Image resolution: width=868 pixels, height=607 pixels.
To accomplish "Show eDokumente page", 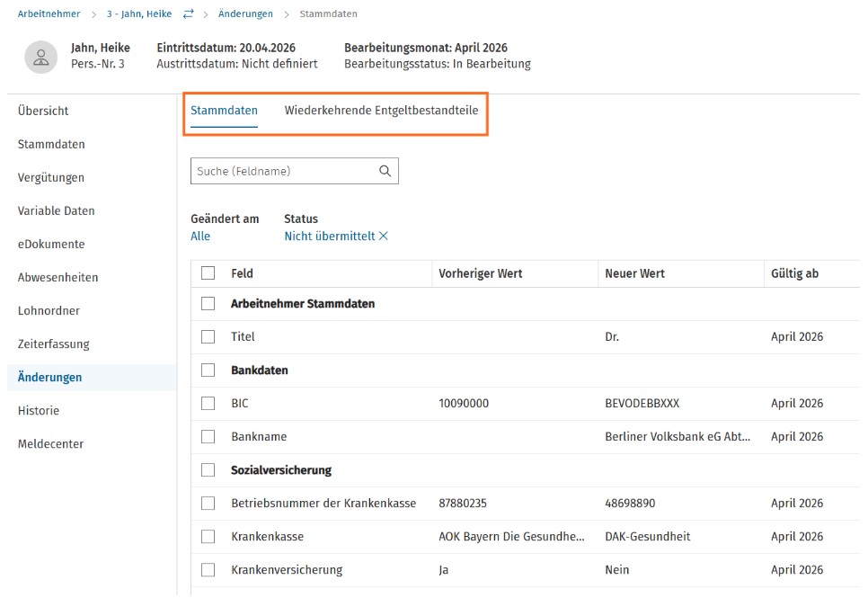I will pyautogui.click(x=51, y=244).
